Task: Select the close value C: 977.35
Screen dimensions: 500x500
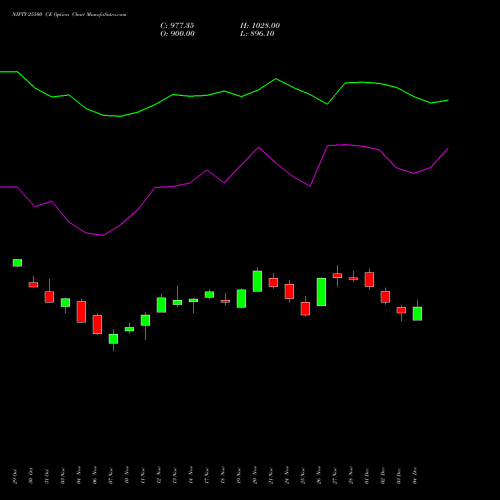Action: coord(177,26)
